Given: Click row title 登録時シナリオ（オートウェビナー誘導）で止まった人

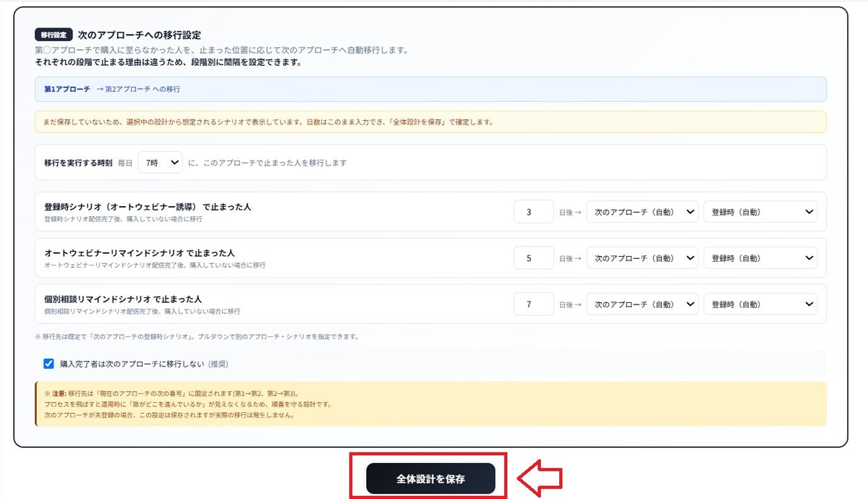Looking at the screenshot, I should point(148,207).
